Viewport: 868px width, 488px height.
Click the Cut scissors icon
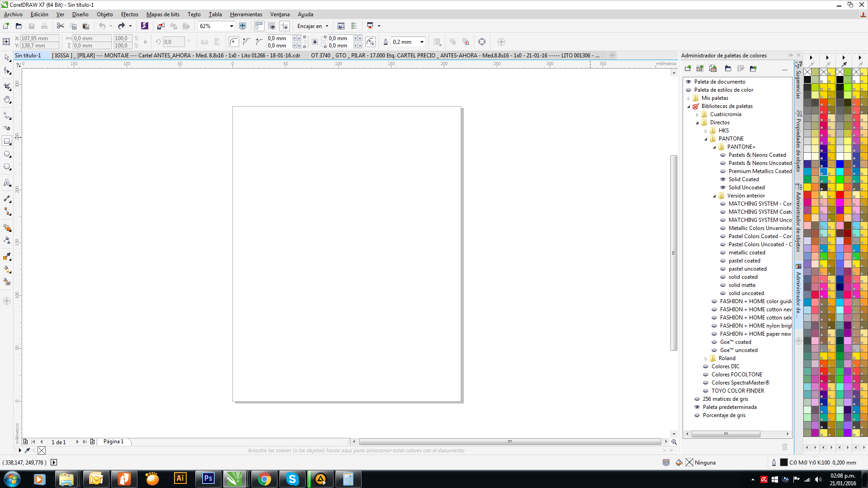tap(60, 26)
